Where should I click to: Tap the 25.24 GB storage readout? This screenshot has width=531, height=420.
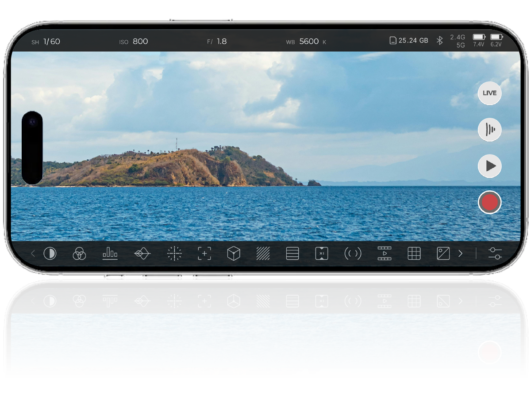coord(413,41)
